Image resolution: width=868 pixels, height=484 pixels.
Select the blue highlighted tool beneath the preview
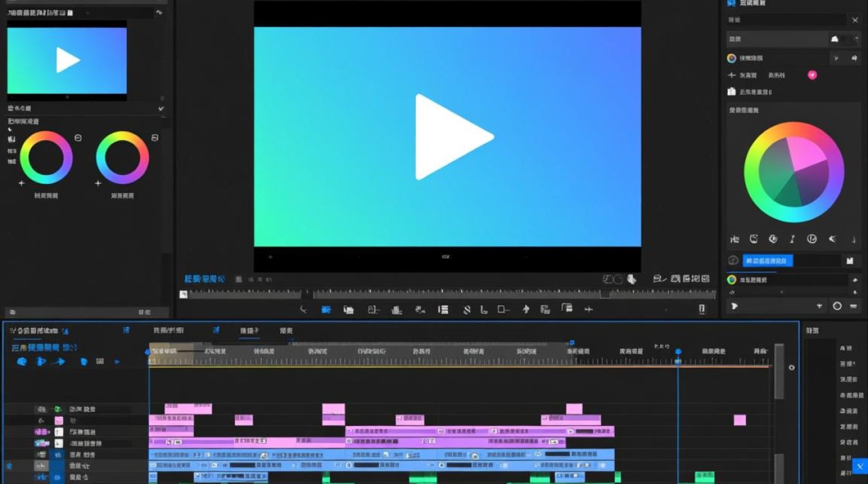click(x=326, y=310)
